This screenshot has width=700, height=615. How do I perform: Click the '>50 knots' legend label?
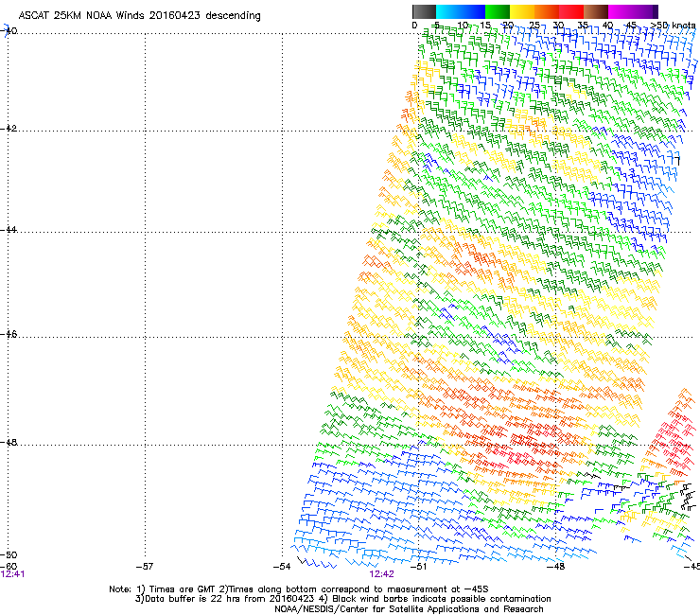click(673, 25)
